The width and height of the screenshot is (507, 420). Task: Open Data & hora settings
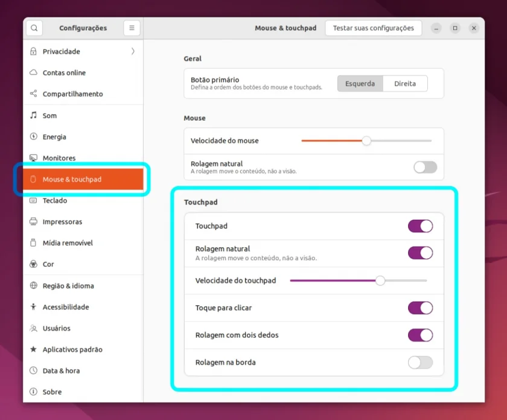coord(83,371)
